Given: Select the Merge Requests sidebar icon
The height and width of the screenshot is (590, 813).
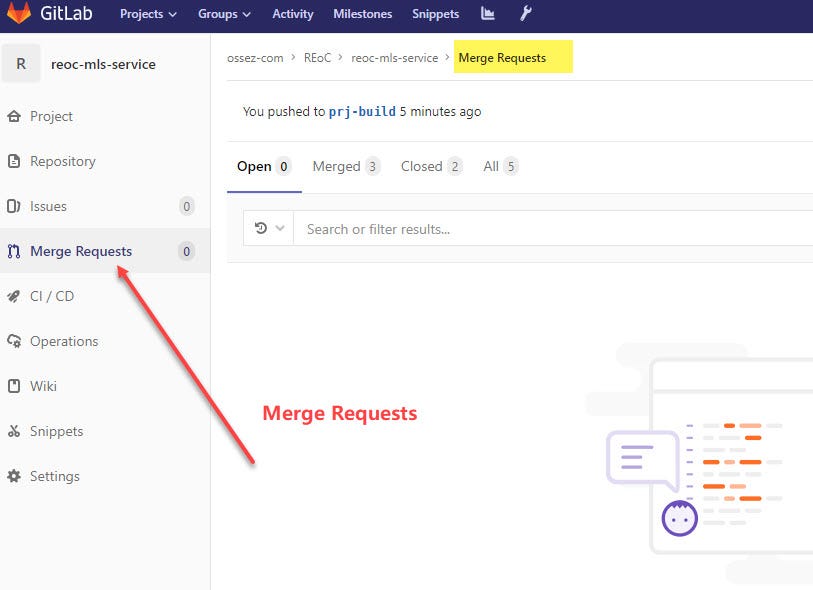Looking at the screenshot, I should tap(15, 251).
